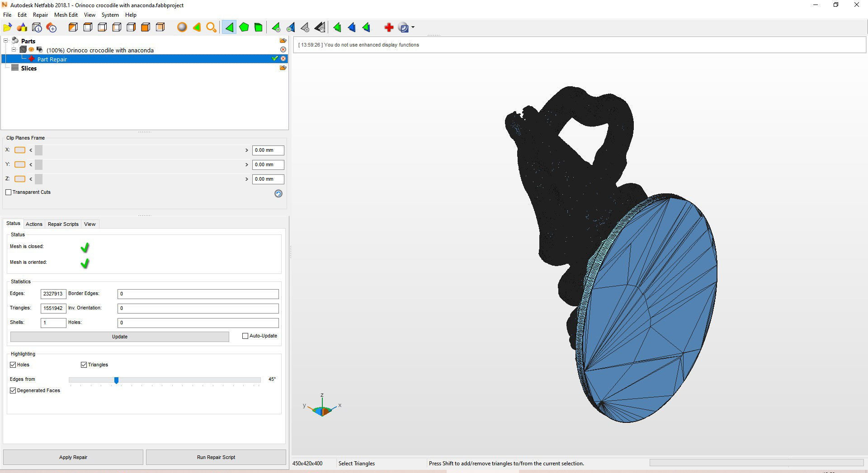Screen dimensions: 868x473
Task: Click the red cross repair icon in toolbar
Action: 389,28
